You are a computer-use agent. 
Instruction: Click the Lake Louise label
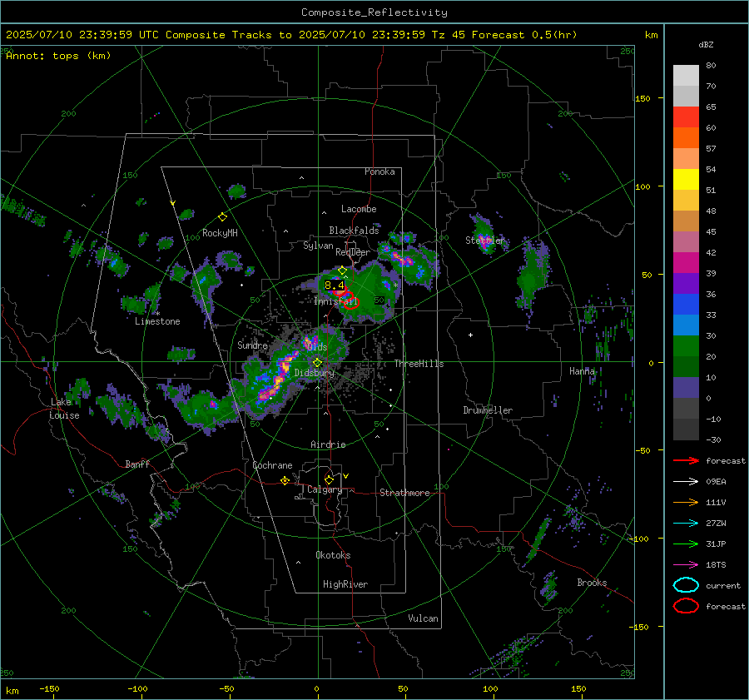tap(64, 409)
